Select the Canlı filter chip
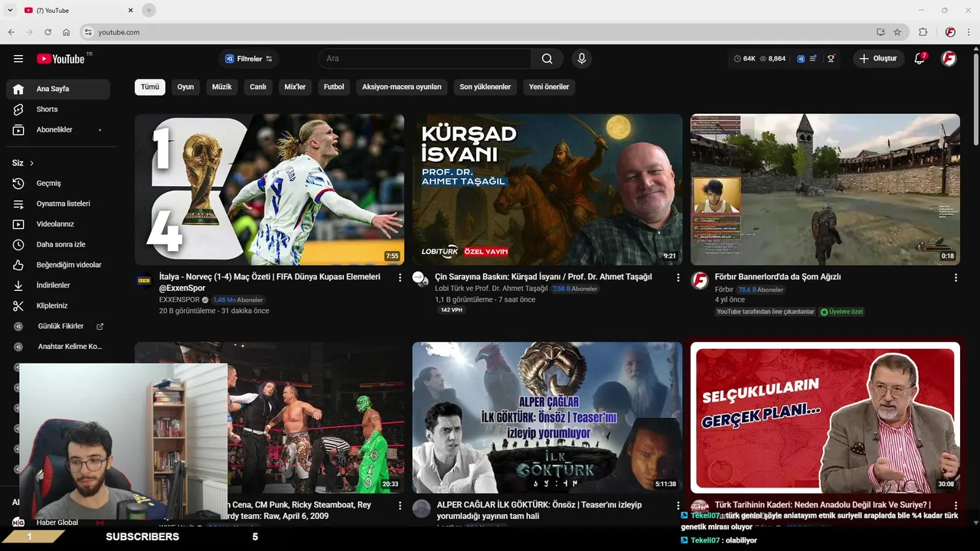Screen dimensions: 980x551 pyautogui.click(x=258, y=87)
